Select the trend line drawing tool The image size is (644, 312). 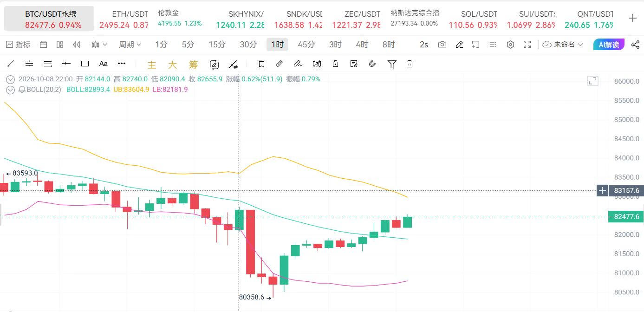(11, 64)
